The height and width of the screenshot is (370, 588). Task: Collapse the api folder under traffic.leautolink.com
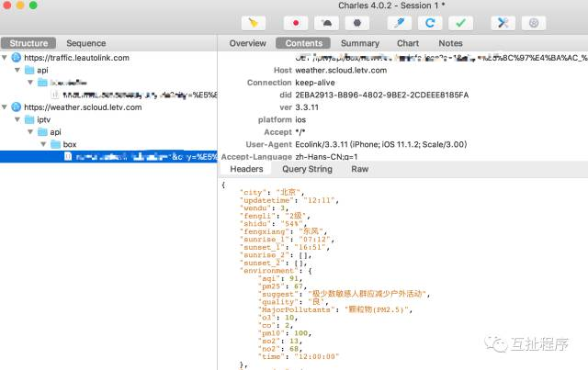(x=17, y=70)
